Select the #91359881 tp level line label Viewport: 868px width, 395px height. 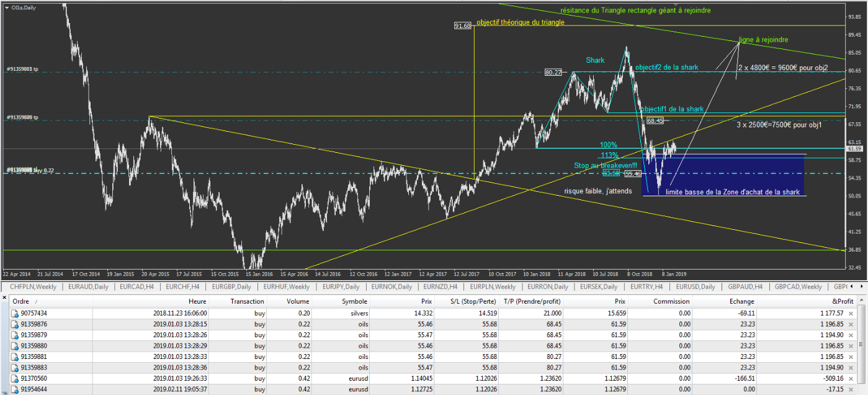pos(22,69)
